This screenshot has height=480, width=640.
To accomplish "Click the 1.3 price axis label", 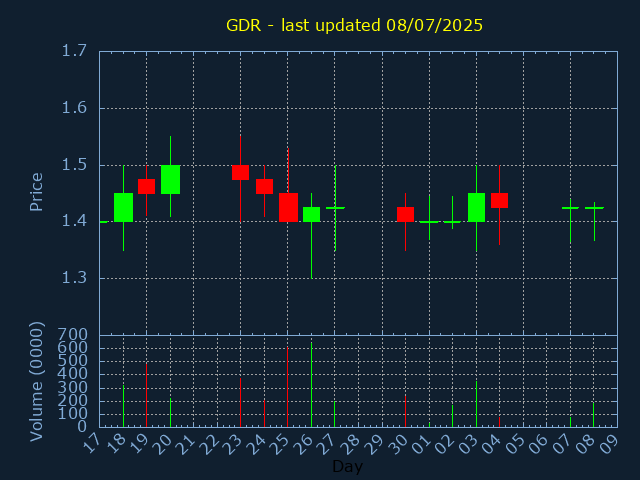I will point(74,278).
